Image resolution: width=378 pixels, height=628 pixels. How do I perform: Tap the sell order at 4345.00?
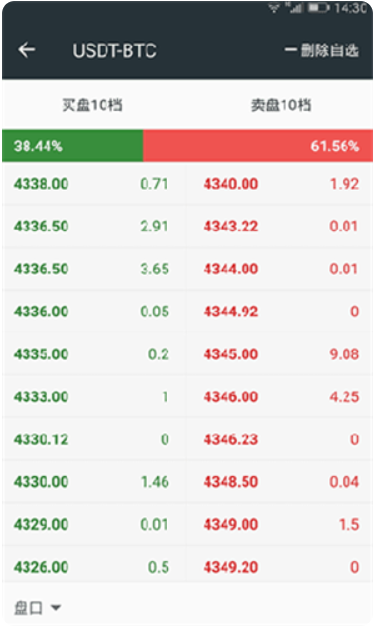pos(279,354)
